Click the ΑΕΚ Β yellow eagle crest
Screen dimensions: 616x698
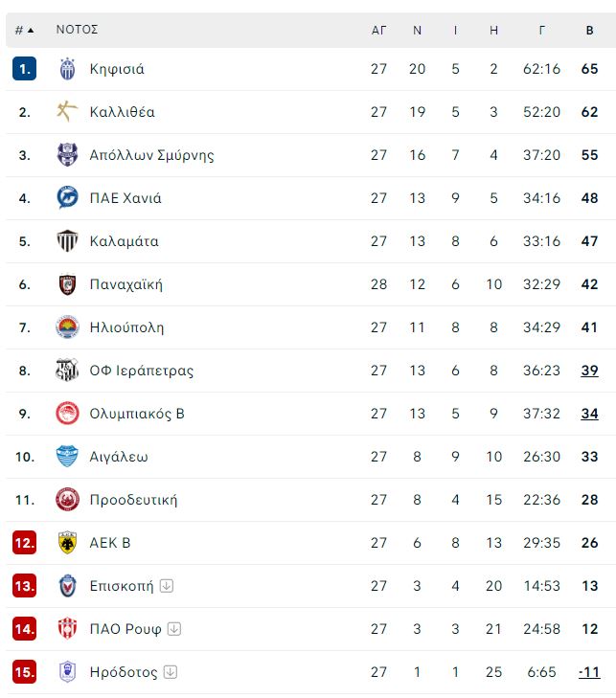click(67, 543)
